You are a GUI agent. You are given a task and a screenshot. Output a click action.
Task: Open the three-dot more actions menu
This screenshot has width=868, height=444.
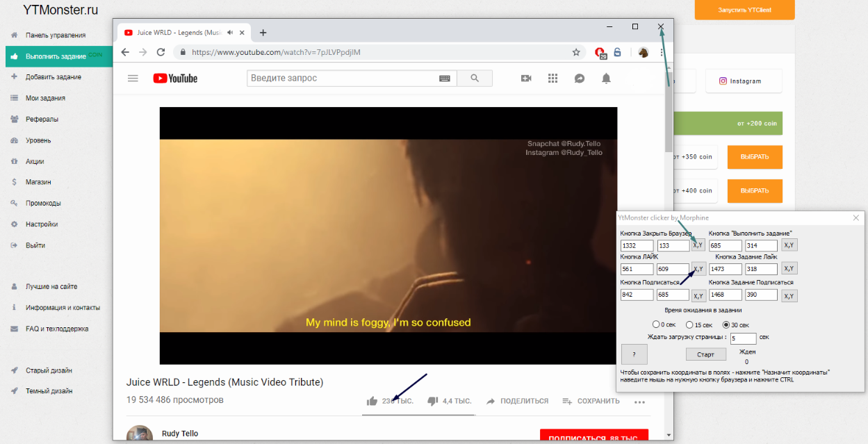point(639,402)
